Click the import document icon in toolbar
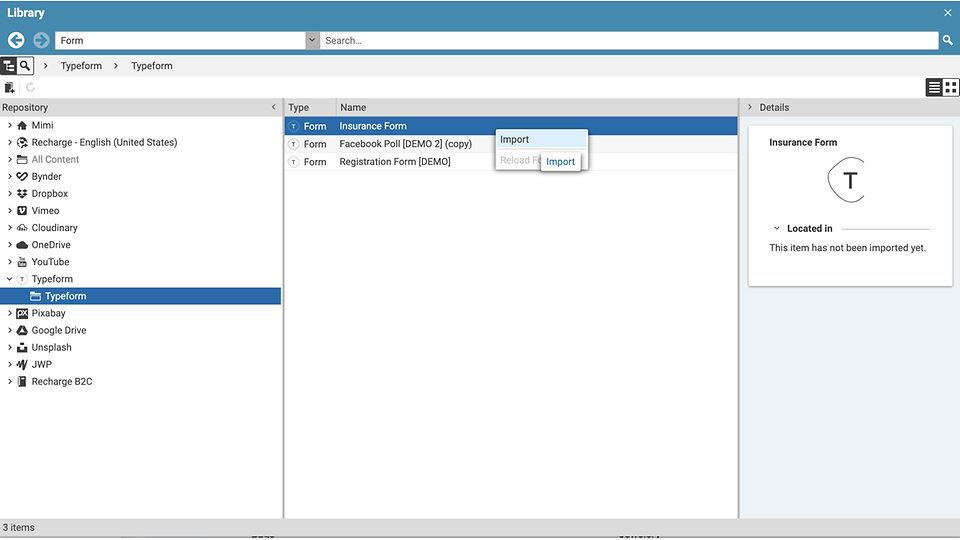The height and width of the screenshot is (540, 960). pyautogui.click(x=10, y=88)
